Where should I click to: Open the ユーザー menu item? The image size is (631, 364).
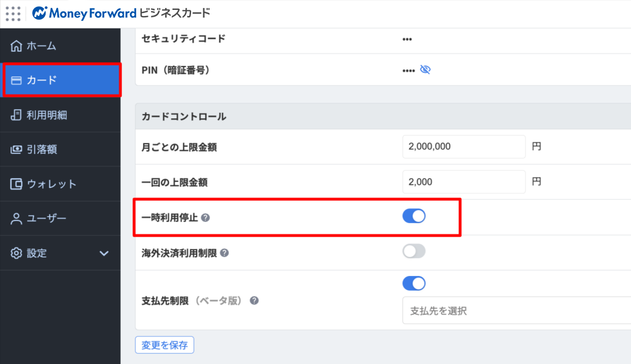(x=46, y=219)
